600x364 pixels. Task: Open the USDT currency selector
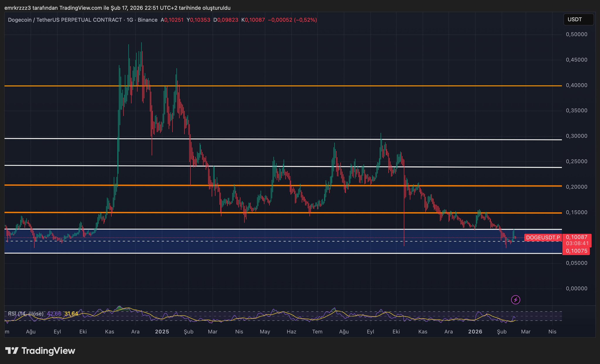click(578, 20)
